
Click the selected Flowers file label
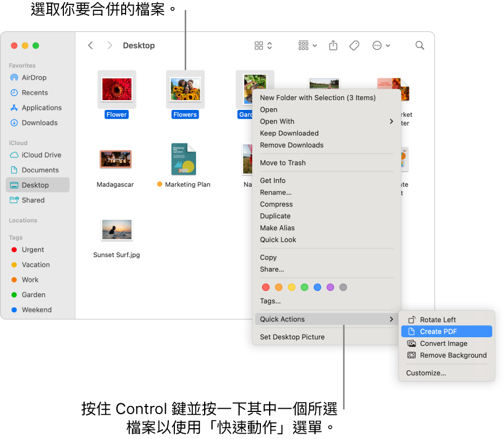[x=185, y=114]
